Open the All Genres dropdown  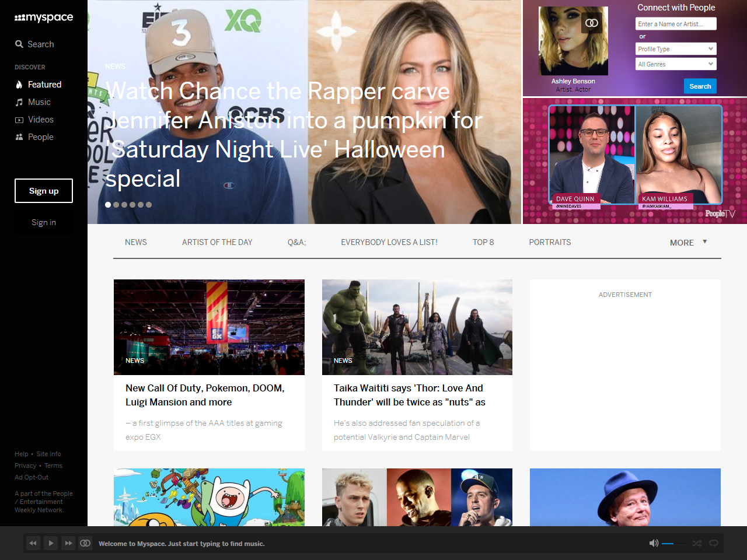[x=676, y=64]
